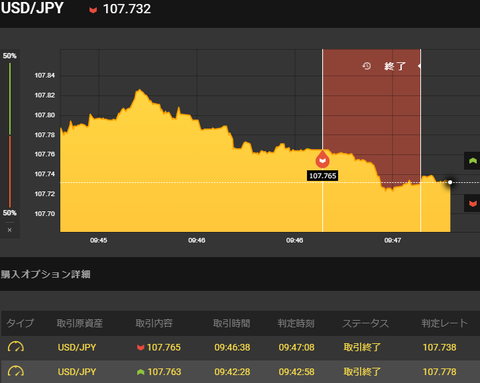Click the history clock icon beside 終了
This screenshot has width=480, height=383.
click(x=367, y=66)
